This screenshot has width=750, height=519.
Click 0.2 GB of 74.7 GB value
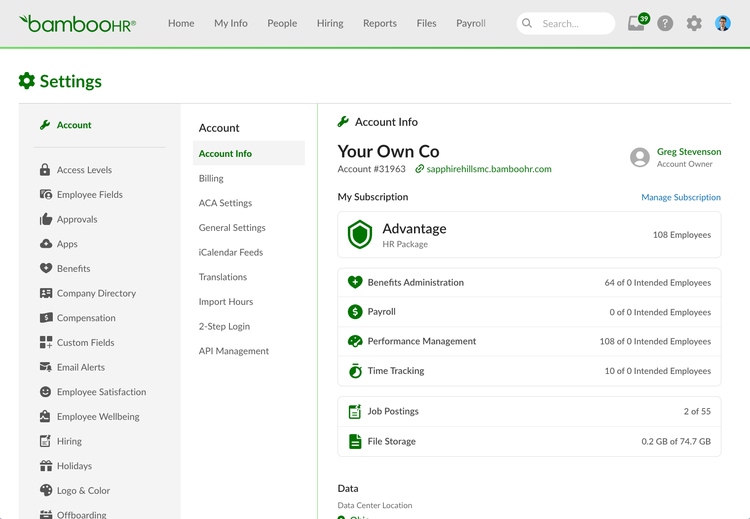pos(676,442)
